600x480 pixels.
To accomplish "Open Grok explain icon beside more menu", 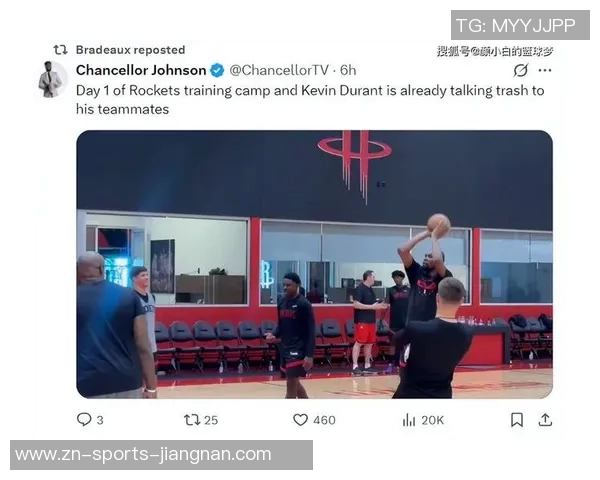I will (521, 70).
